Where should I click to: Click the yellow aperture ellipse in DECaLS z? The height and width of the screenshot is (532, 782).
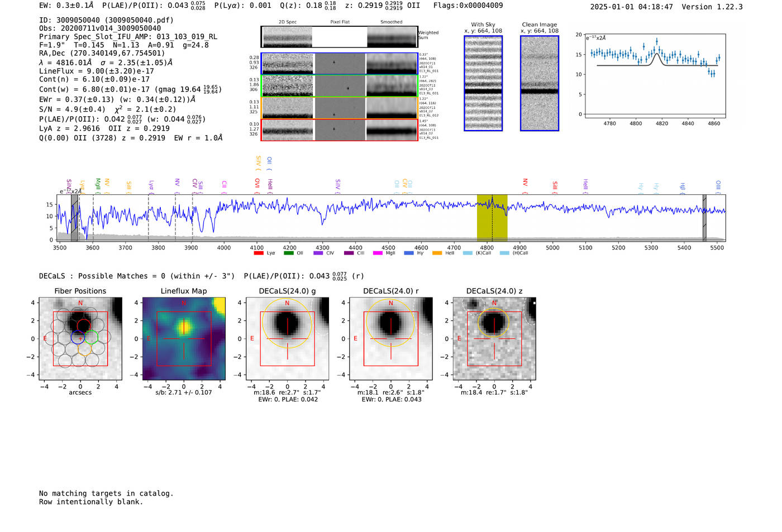tap(494, 323)
